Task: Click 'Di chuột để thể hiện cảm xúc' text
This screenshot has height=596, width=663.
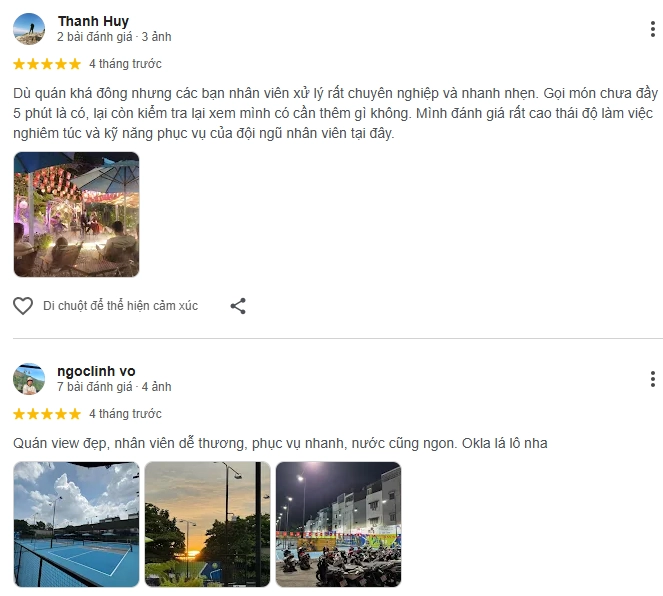Action: [121, 306]
